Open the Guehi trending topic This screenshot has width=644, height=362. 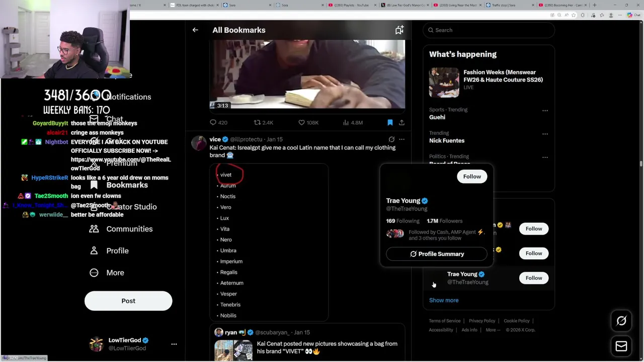(x=437, y=117)
